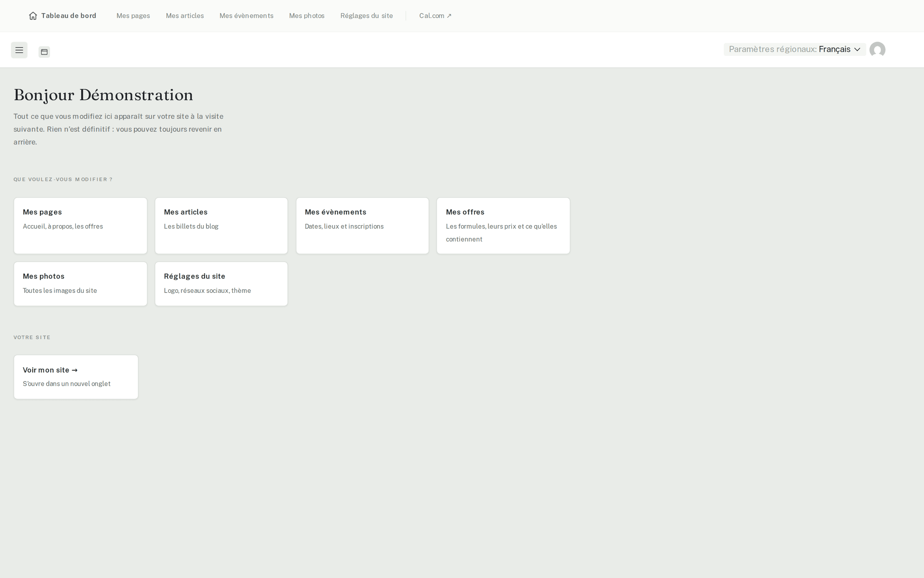Click Tableau de bord navigation label
The width and height of the screenshot is (924, 578).
click(69, 16)
